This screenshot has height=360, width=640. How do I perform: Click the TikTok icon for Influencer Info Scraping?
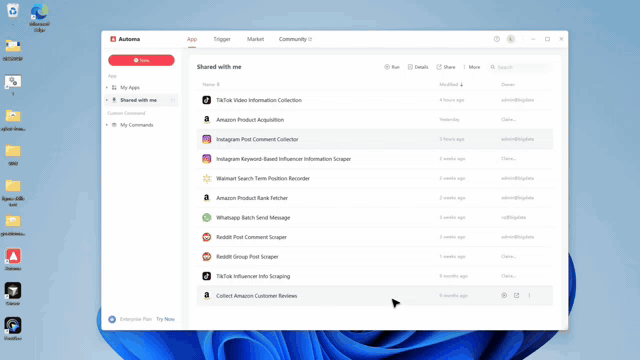click(207, 276)
